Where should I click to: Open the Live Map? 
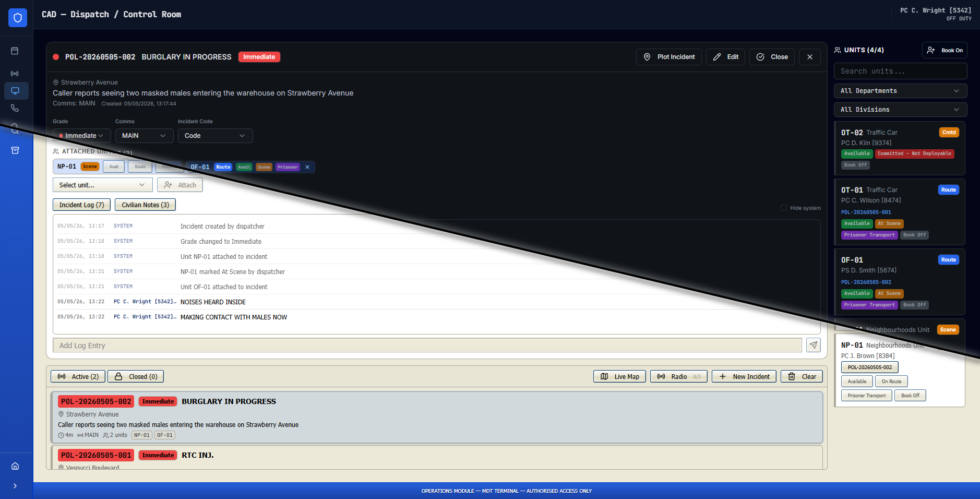click(x=620, y=376)
